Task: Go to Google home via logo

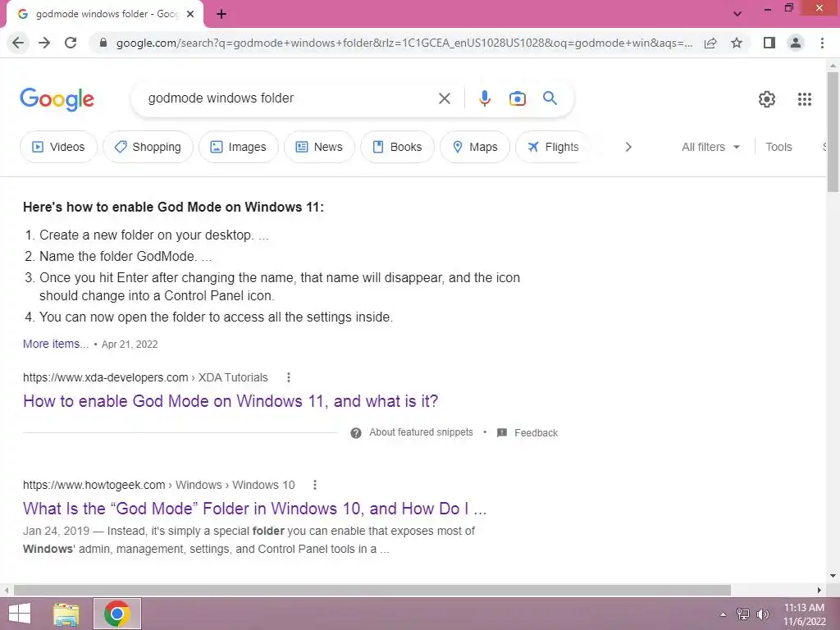Action: (57, 99)
